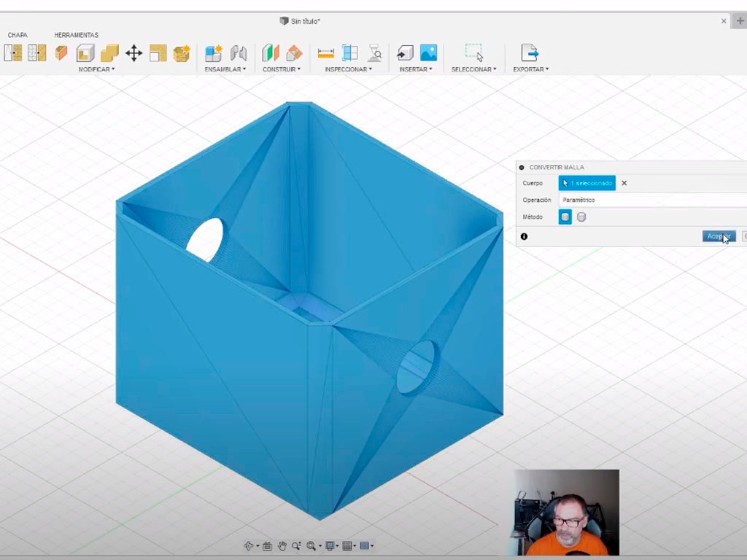Close the 'Sin título' document tab
Image resolution: width=747 pixels, height=560 pixels.
tap(724, 21)
